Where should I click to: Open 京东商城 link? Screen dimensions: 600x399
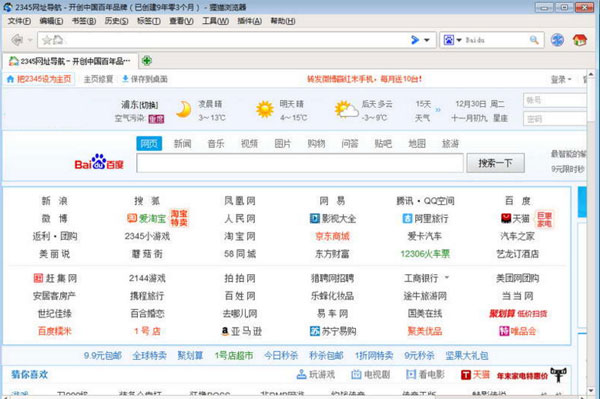tap(332, 236)
